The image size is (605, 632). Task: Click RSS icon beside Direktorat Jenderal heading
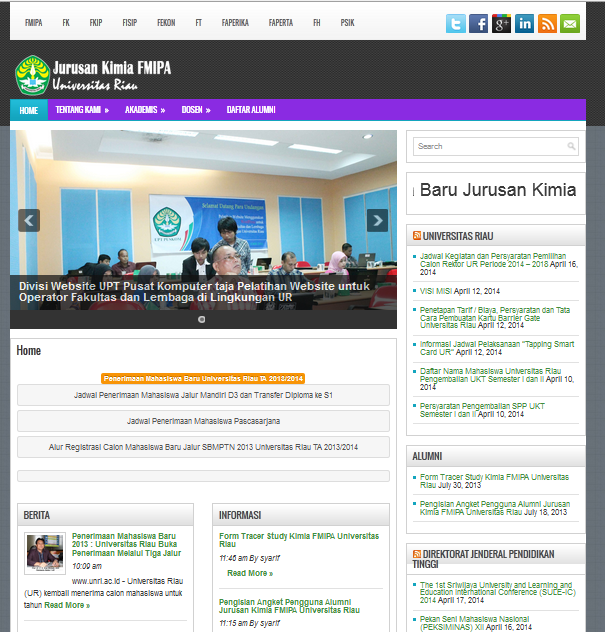pos(417,554)
